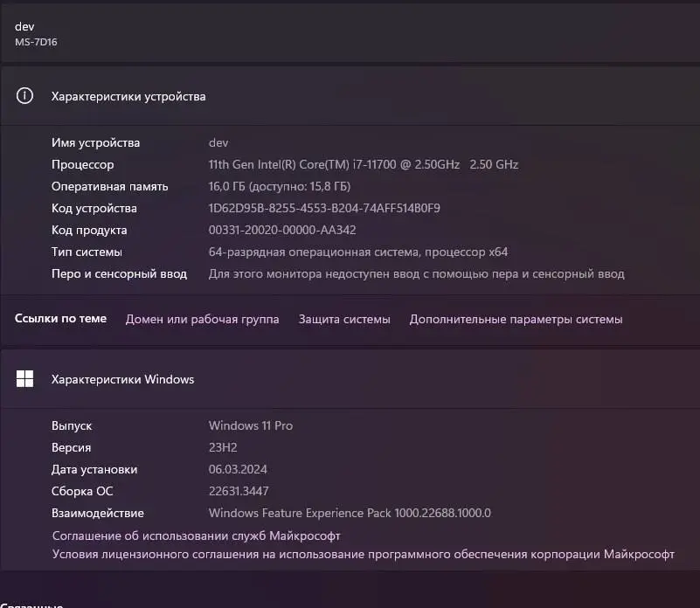Open Дополнительные параметры системы link
This screenshot has width=700, height=608.
pos(516,319)
